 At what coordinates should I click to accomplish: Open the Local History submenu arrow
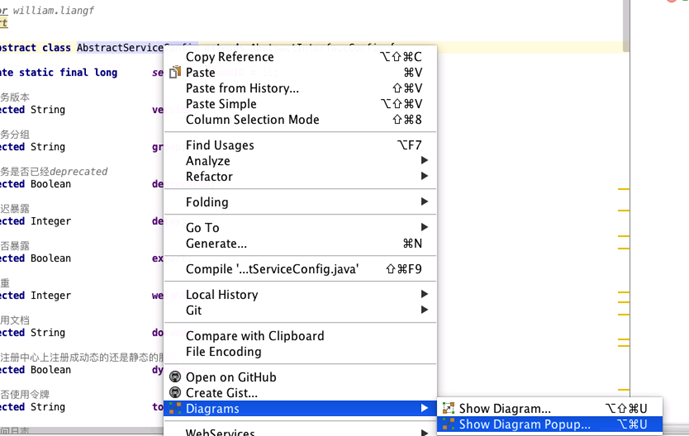point(424,295)
